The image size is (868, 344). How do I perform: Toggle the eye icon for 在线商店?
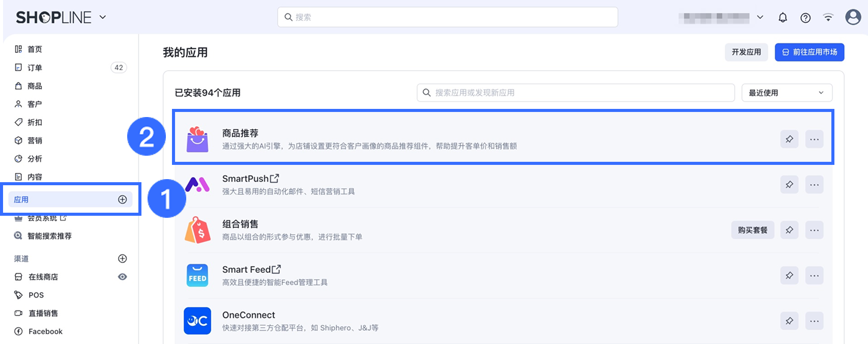[123, 277]
